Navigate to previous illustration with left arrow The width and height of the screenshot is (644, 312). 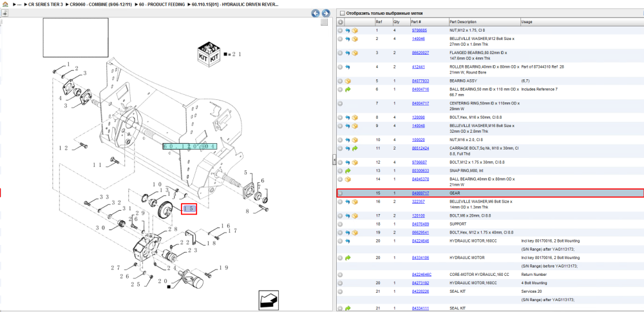[316, 13]
